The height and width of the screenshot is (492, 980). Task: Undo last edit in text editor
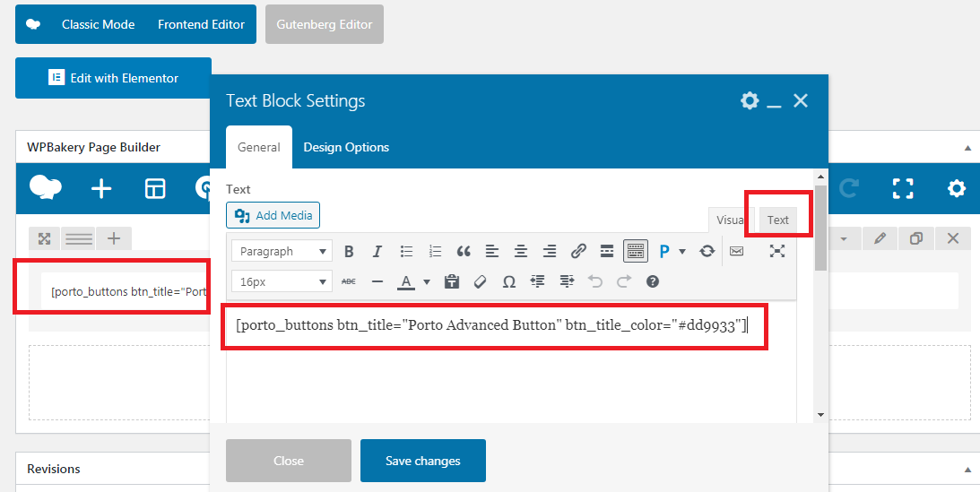point(595,281)
